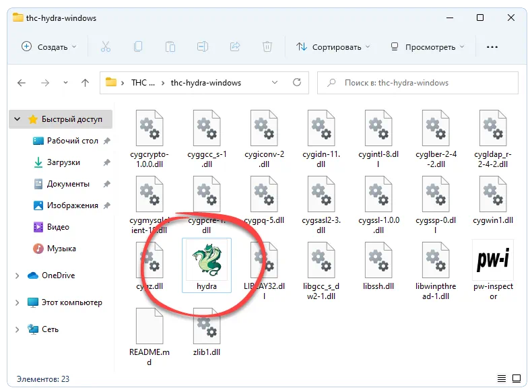
Task: Click the Copy icon in toolbar
Action: click(138, 46)
